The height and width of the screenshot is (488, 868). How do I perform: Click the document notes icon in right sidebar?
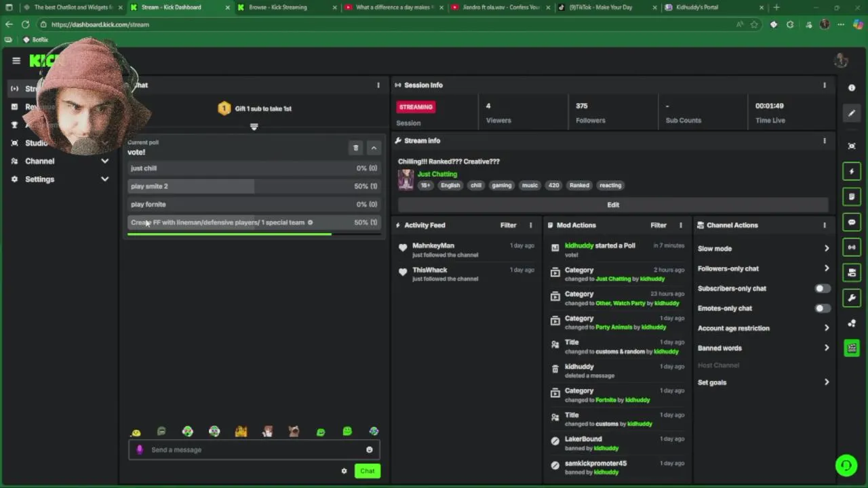pyautogui.click(x=852, y=197)
